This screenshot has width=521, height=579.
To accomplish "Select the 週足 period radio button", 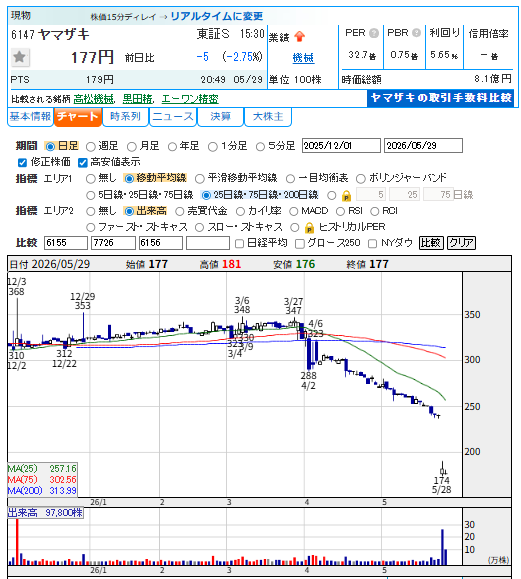I will (x=90, y=147).
